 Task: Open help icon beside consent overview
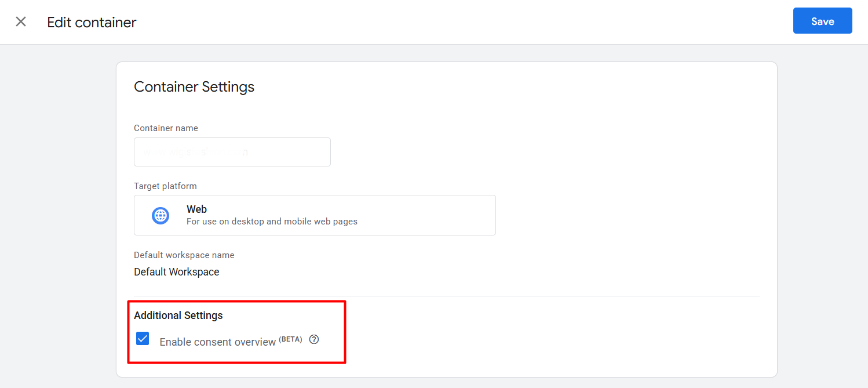(x=314, y=340)
